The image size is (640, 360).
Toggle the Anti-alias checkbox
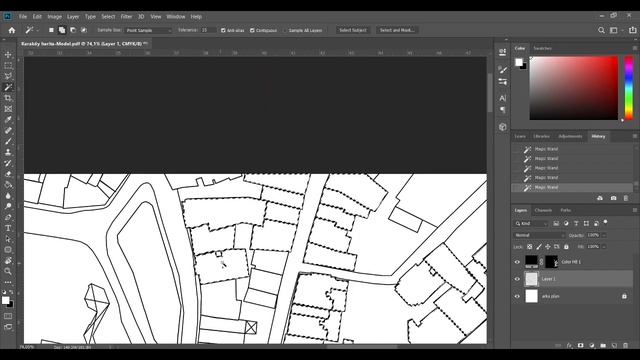tap(223, 30)
